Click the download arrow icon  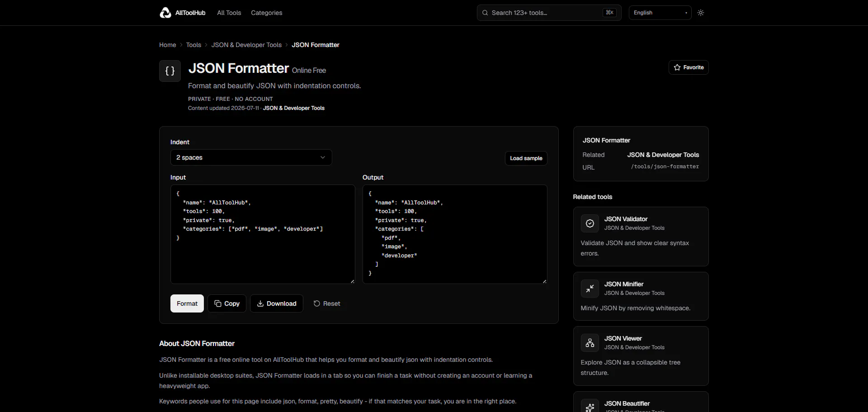click(x=260, y=303)
